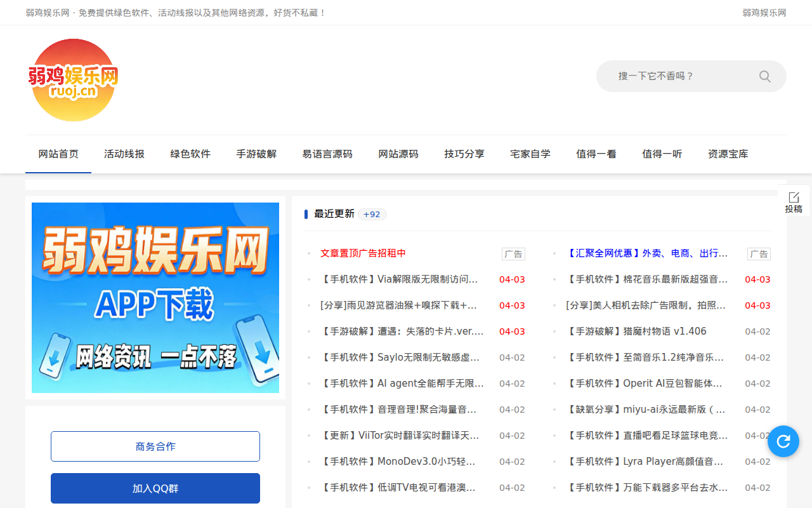Click the search magnifier icon
This screenshot has height=508, width=812.
(x=764, y=76)
